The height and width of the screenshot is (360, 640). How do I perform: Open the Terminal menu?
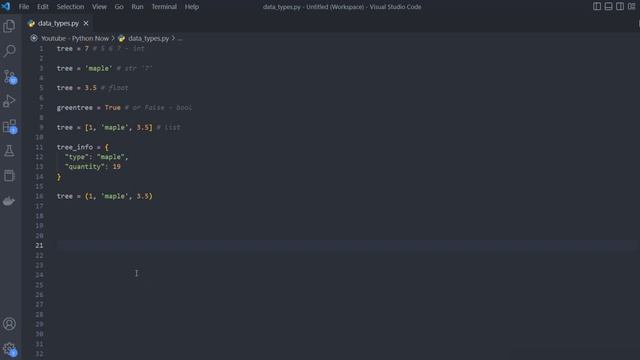(164, 7)
